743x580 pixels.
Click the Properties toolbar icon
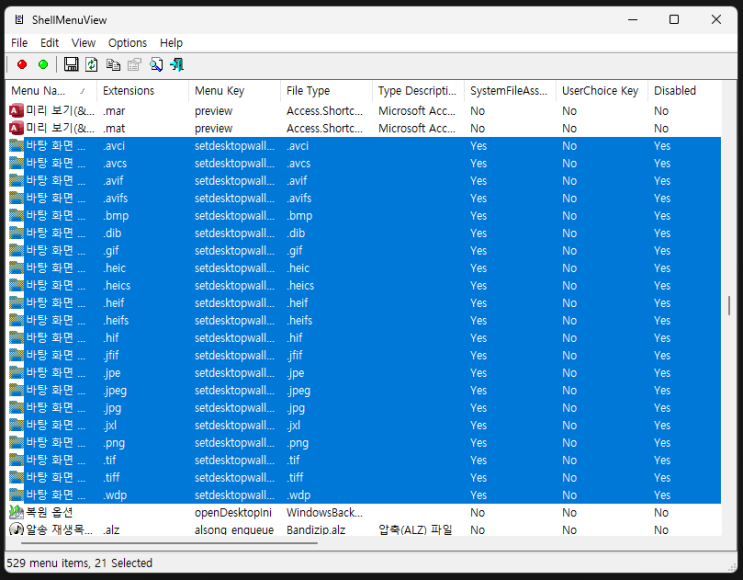(x=135, y=64)
